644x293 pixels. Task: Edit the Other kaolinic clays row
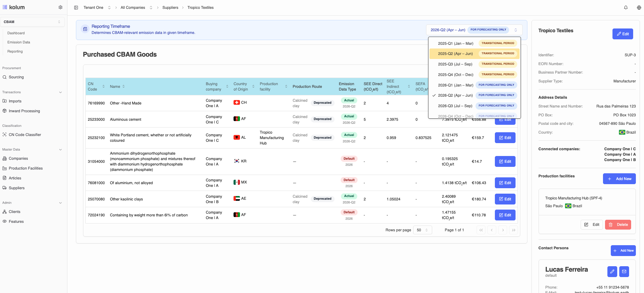505,199
